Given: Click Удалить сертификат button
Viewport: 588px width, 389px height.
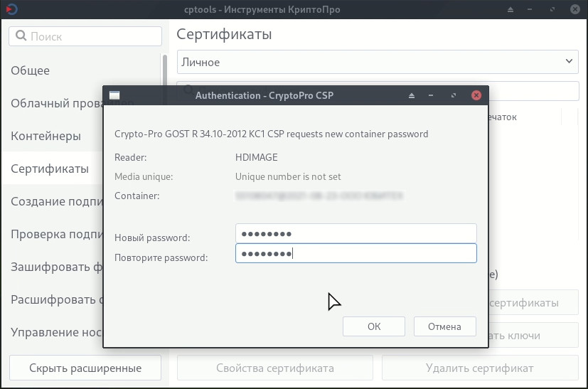Looking at the screenshot, I should point(480,368).
